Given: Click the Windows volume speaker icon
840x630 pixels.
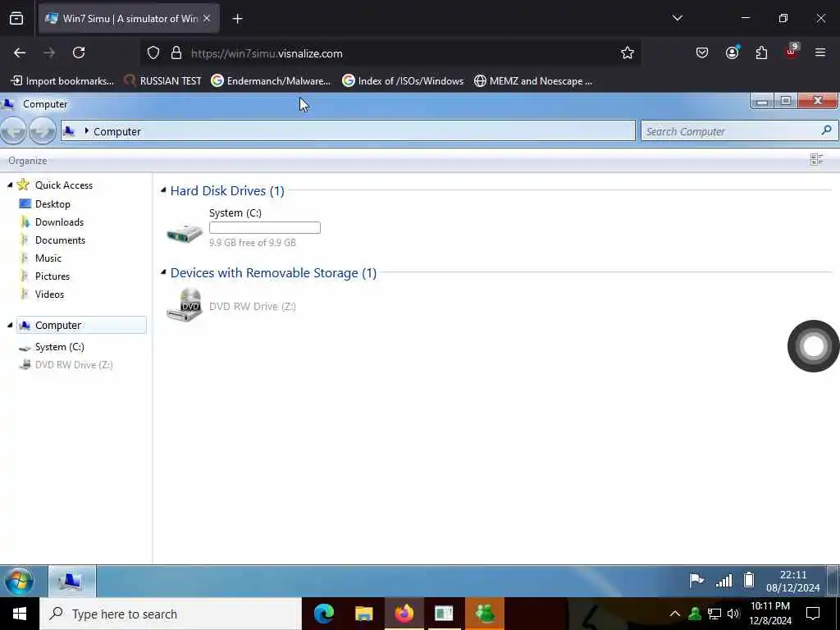Looking at the screenshot, I should [x=733, y=614].
